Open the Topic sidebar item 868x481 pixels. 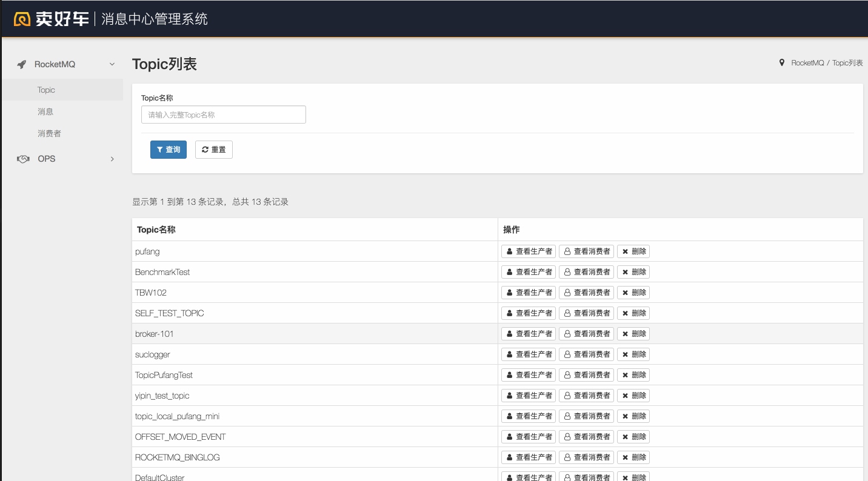[x=62, y=90]
